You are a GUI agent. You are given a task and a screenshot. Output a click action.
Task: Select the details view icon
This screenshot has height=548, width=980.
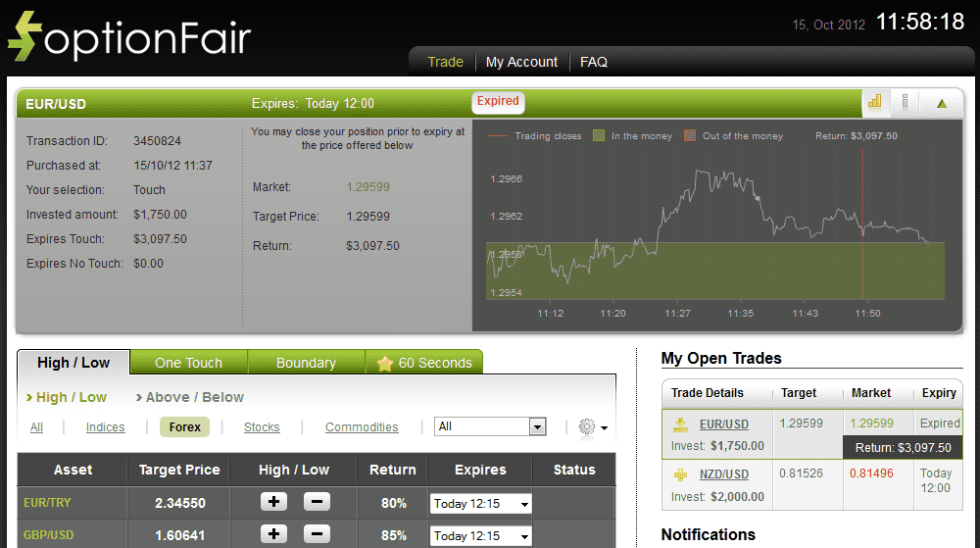905,102
